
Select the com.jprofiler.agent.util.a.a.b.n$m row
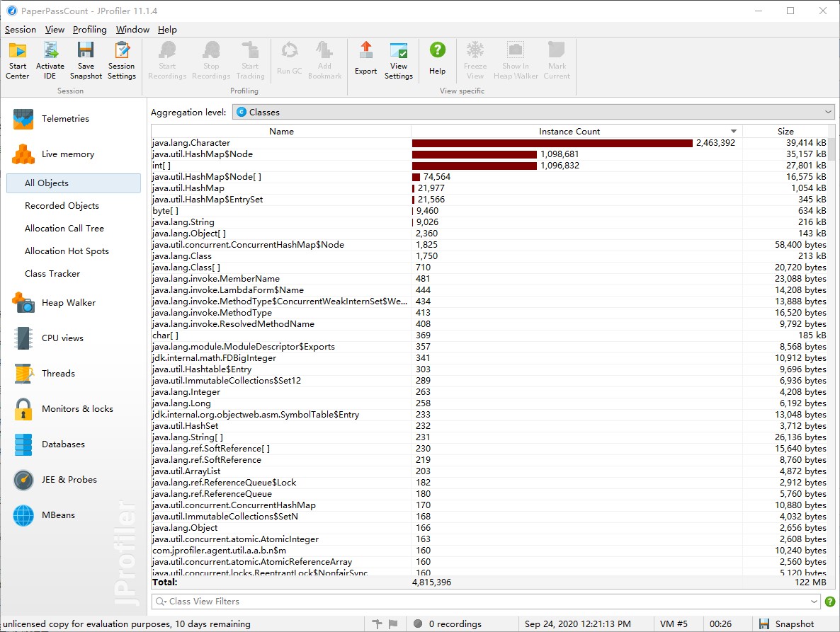pos(489,551)
